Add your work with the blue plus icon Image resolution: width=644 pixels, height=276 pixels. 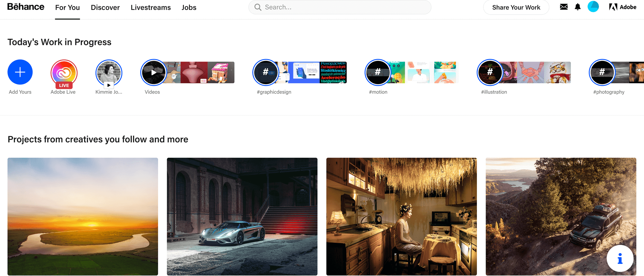(x=20, y=72)
